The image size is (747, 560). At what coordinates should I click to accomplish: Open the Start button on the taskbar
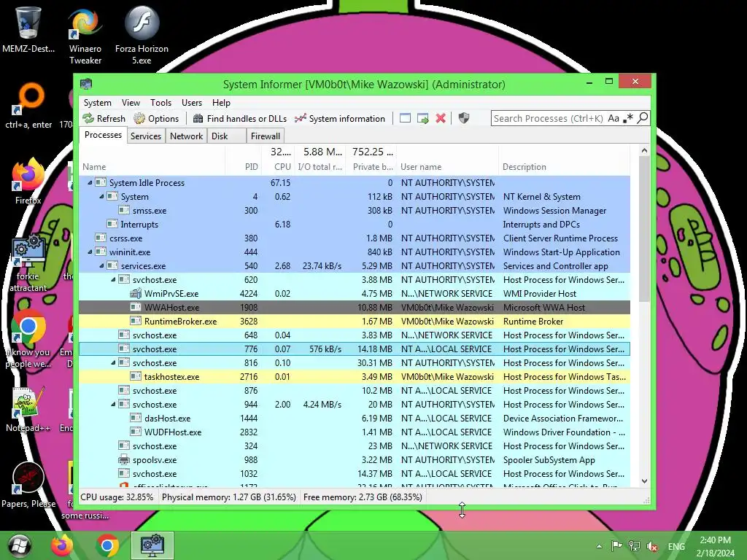click(x=20, y=545)
